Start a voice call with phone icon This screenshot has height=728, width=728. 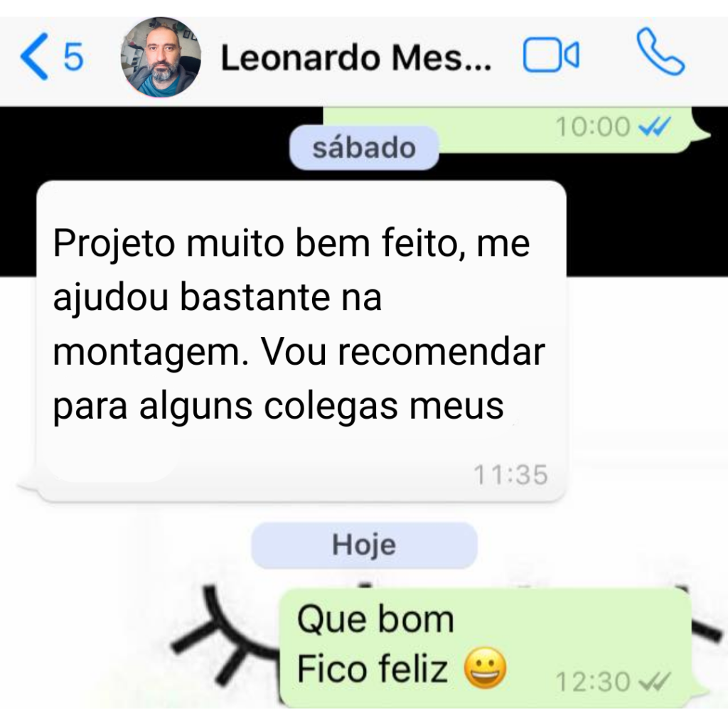click(660, 51)
